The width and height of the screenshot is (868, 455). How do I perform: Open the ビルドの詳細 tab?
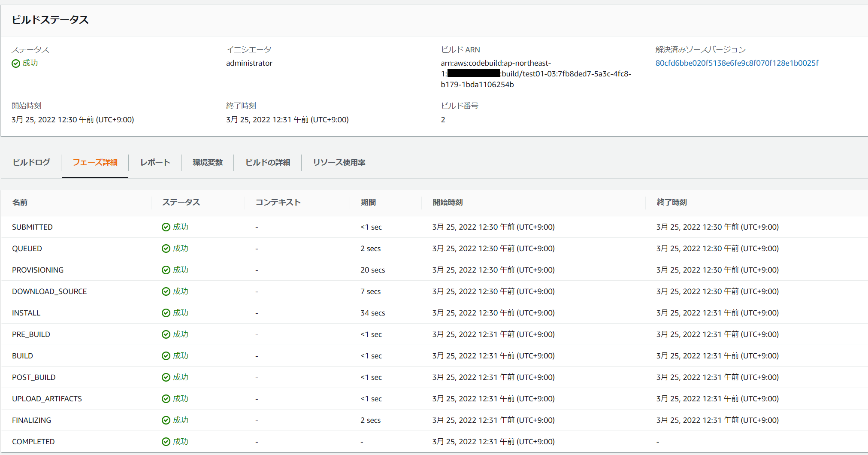267,162
